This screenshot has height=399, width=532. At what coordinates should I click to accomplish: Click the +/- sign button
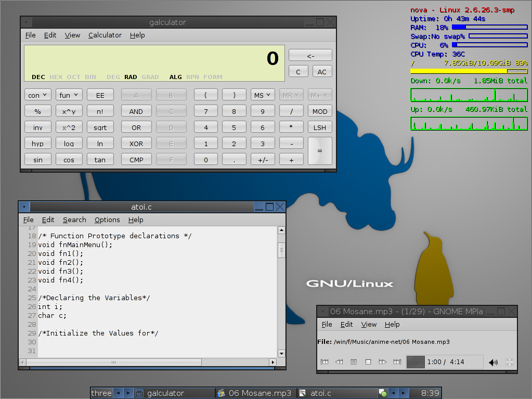click(263, 160)
